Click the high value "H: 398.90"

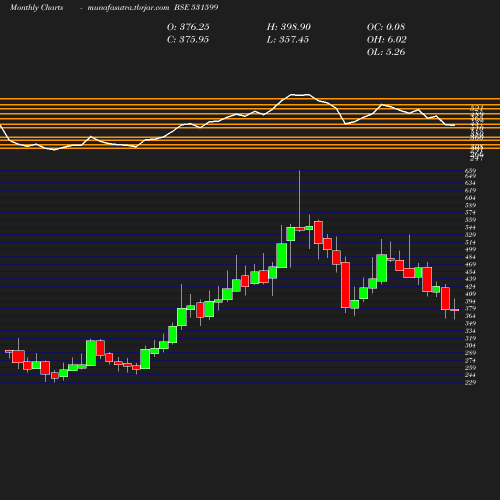coord(289,27)
